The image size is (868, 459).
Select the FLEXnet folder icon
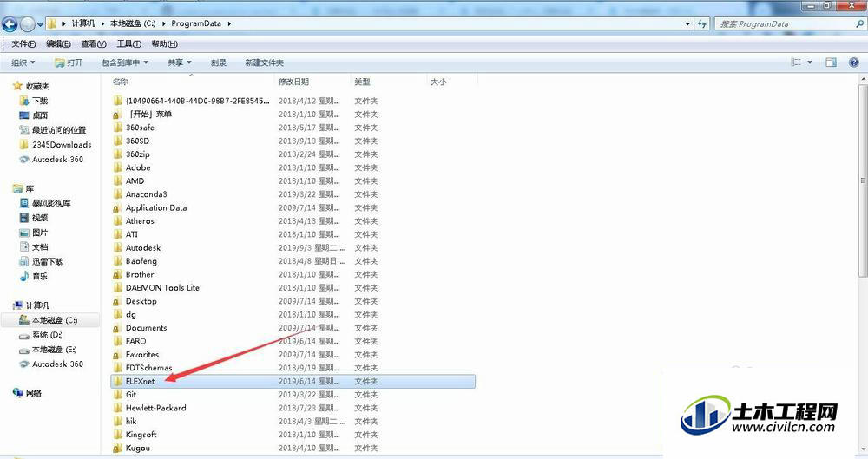(x=117, y=381)
